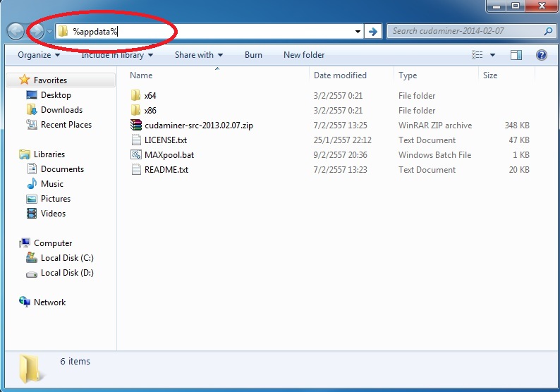Click the 47 KB size cell
The width and height of the screenshot is (560, 392).
[519, 140]
